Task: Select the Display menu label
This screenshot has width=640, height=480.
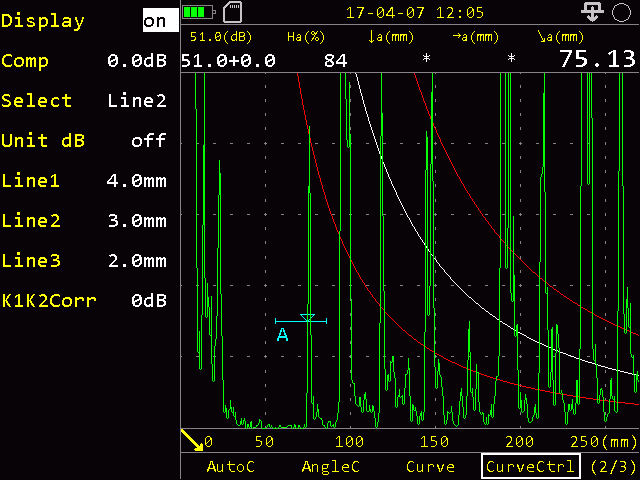Action: [x=42, y=21]
